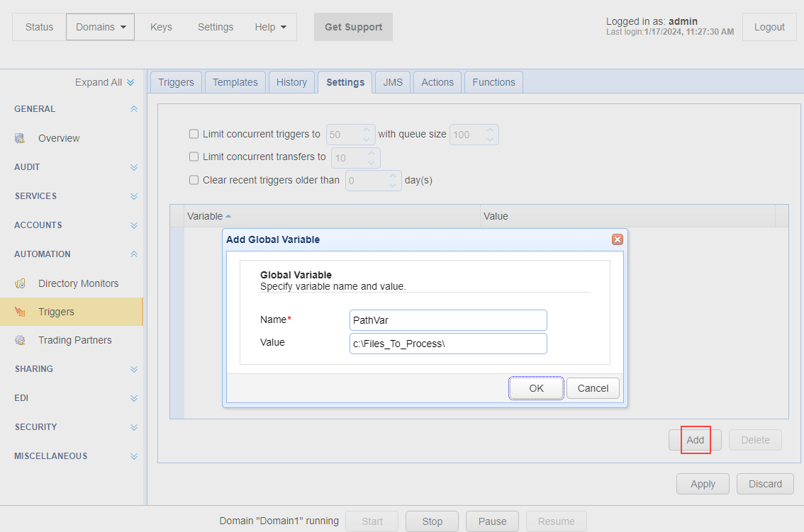
Task: Click the Get Support button
Action: coord(353,27)
